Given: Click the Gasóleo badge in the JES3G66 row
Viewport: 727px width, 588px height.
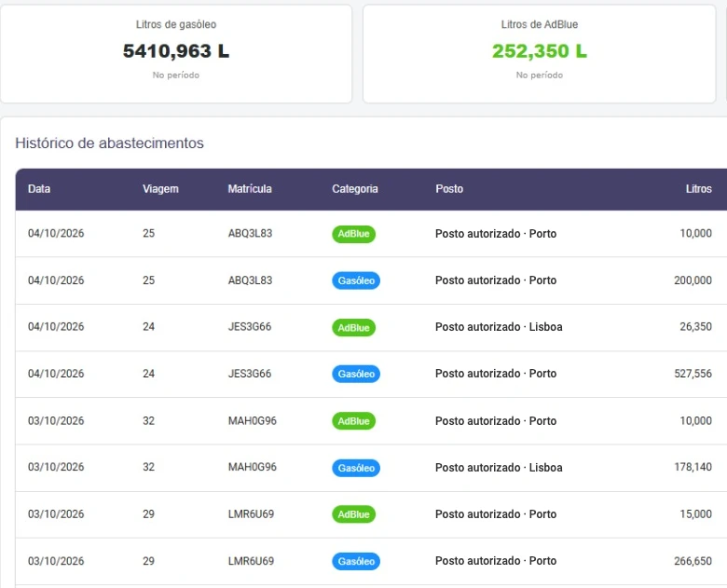Looking at the screenshot, I should (x=356, y=374).
